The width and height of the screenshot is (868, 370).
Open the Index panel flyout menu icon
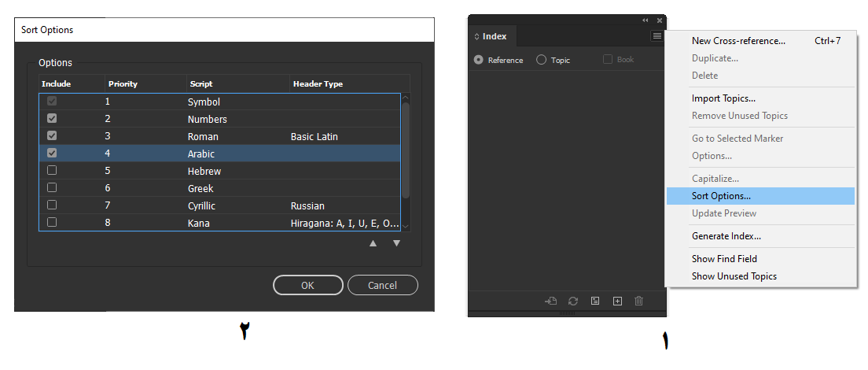coord(657,36)
